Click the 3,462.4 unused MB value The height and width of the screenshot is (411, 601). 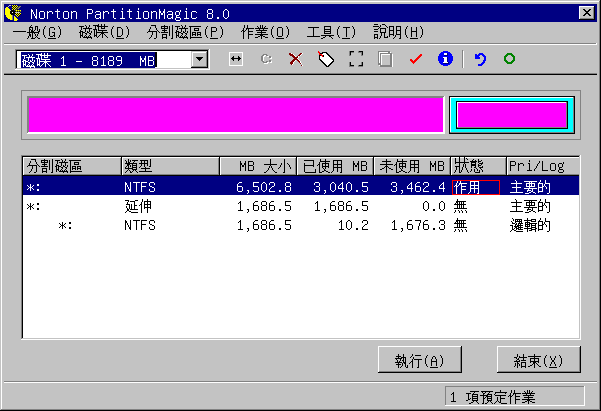[x=418, y=187]
